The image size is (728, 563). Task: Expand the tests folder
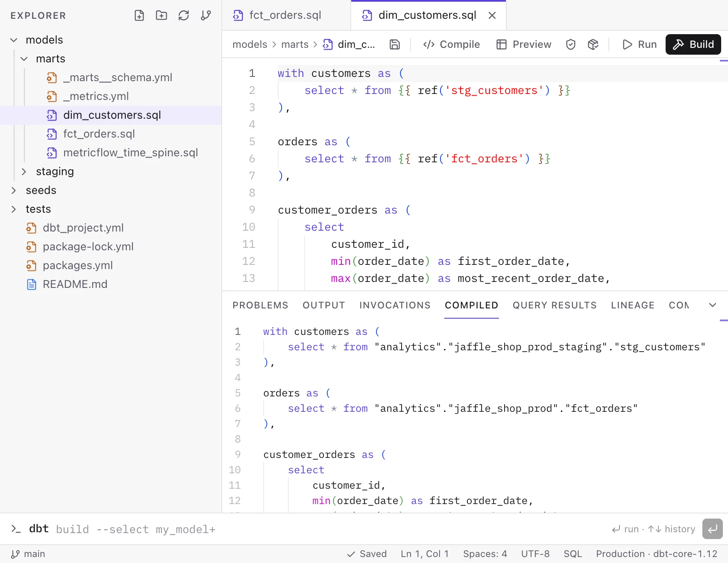coord(14,209)
